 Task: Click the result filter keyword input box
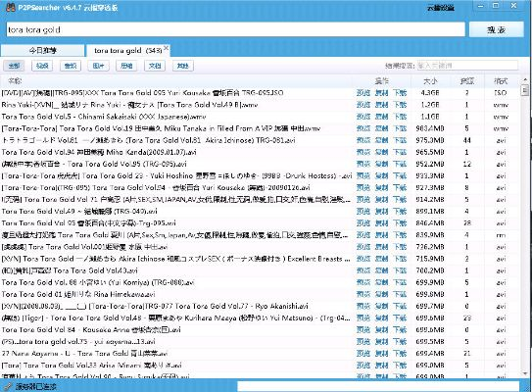[467, 65]
